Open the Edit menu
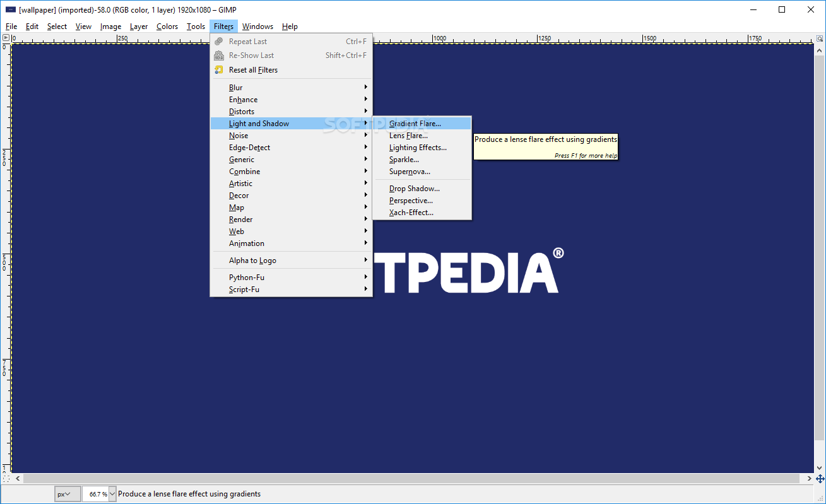 [x=32, y=26]
